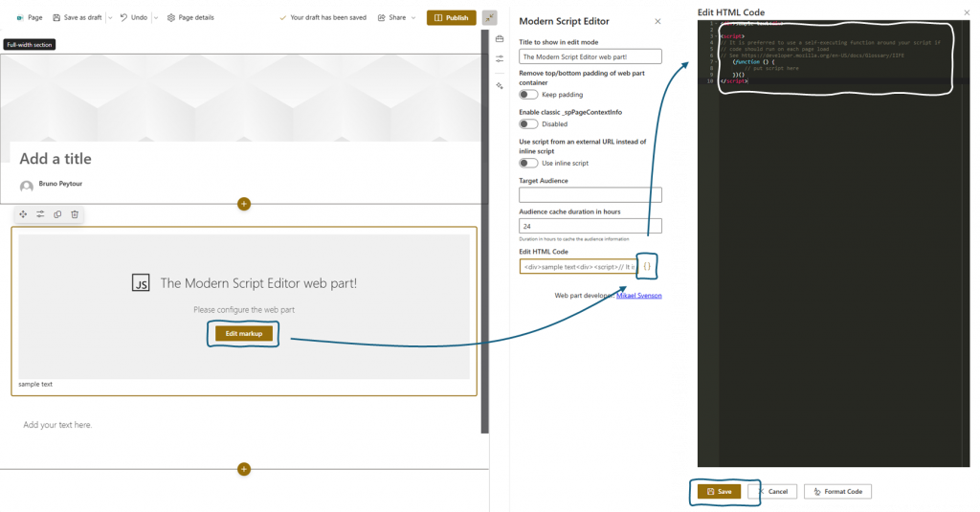Viewport: 980px width, 512px height.
Task: Duplicate the web part
Action: click(x=57, y=214)
